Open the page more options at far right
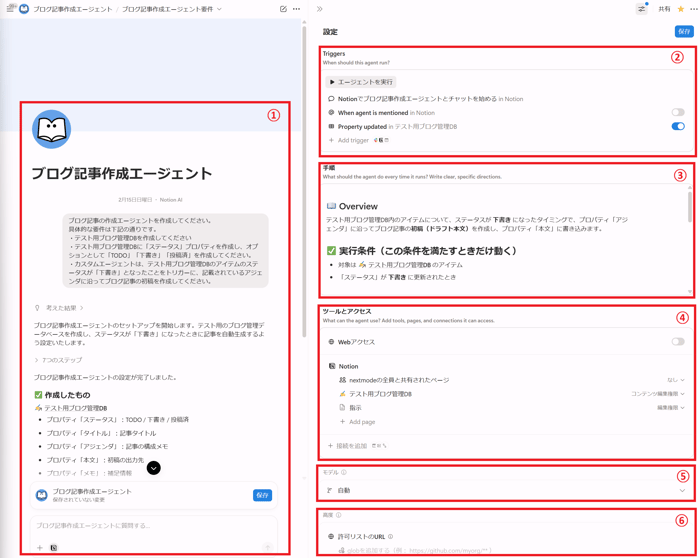Screen dimensions: 700x558 pos(693,9)
